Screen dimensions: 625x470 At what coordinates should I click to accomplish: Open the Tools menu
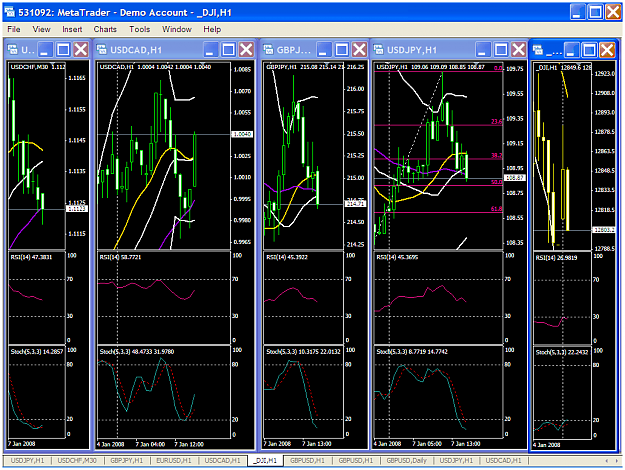coord(140,29)
